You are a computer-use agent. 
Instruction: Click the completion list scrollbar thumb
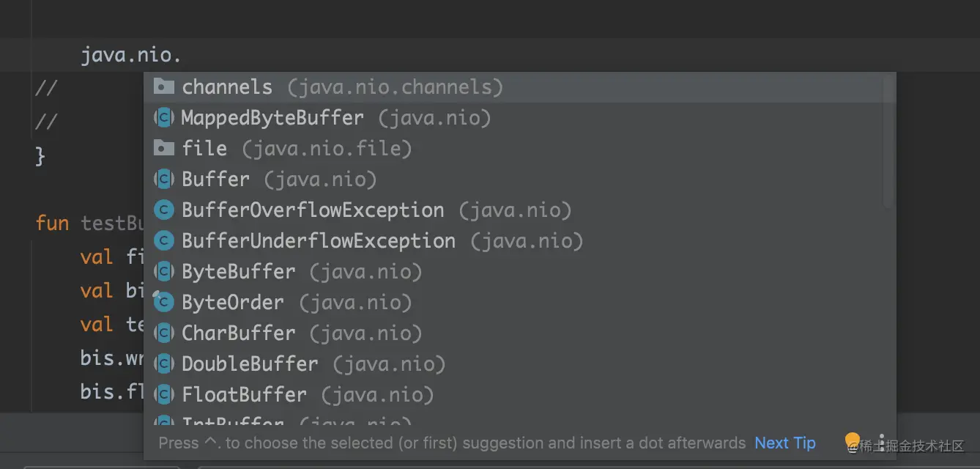coord(888,141)
